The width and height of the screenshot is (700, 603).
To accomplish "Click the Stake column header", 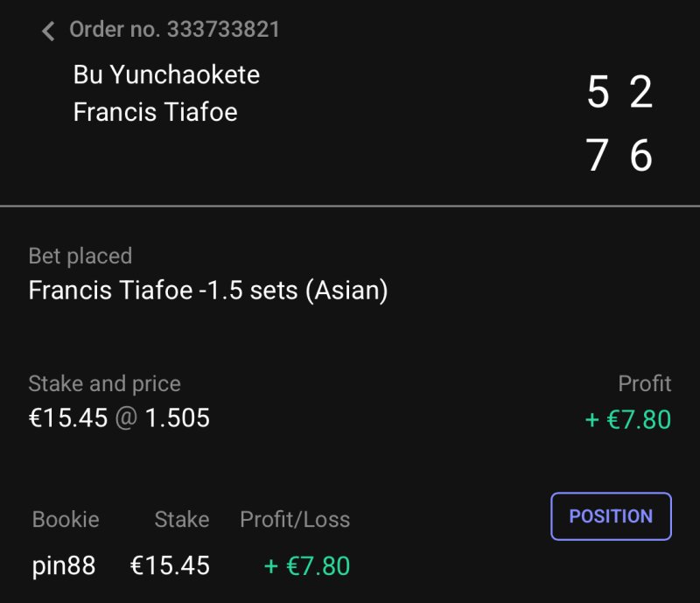I will (181, 519).
